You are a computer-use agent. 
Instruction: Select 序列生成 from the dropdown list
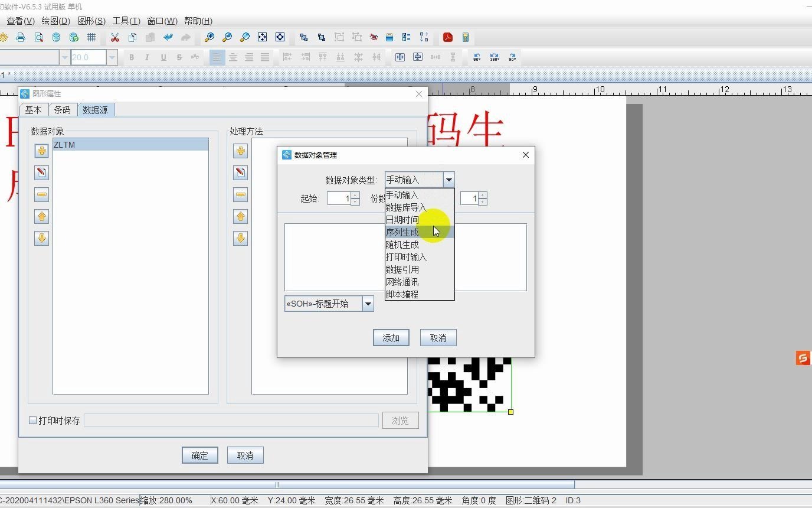click(420, 232)
